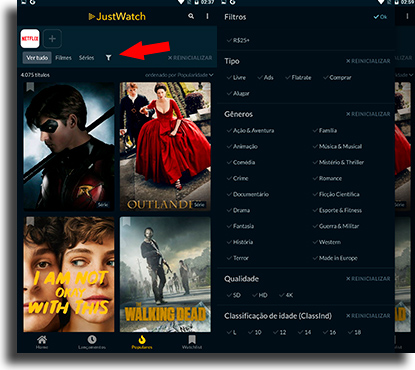Toggle the Comédia genre

[241, 162]
